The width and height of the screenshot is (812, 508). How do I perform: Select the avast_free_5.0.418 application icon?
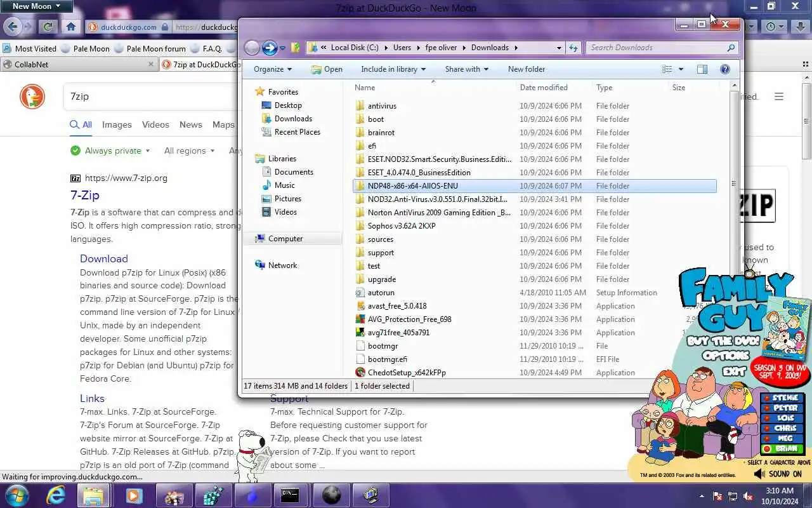(360, 306)
